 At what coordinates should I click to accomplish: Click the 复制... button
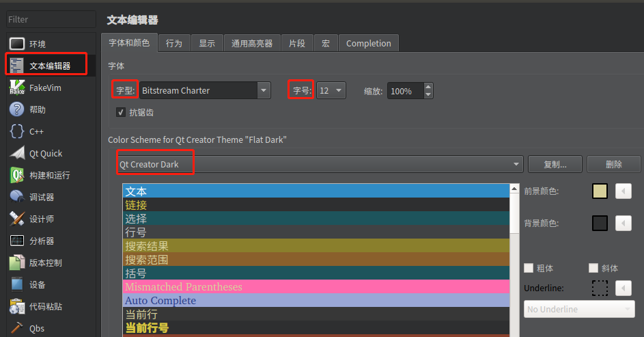[x=555, y=164]
